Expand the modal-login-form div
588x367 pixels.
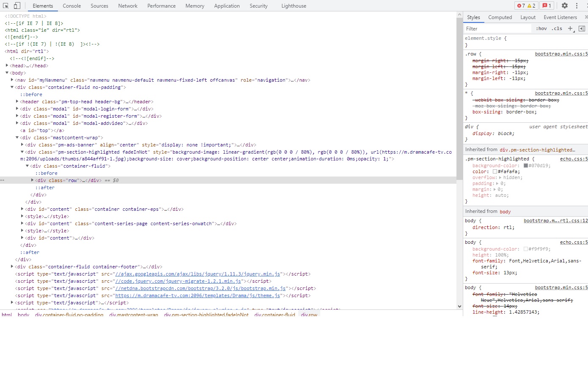click(x=17, y=109)
